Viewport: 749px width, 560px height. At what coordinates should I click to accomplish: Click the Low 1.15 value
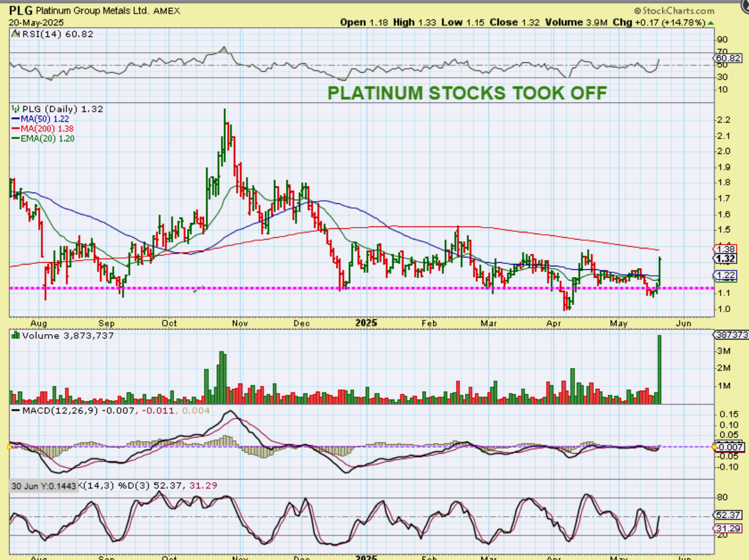click(462, 22)
